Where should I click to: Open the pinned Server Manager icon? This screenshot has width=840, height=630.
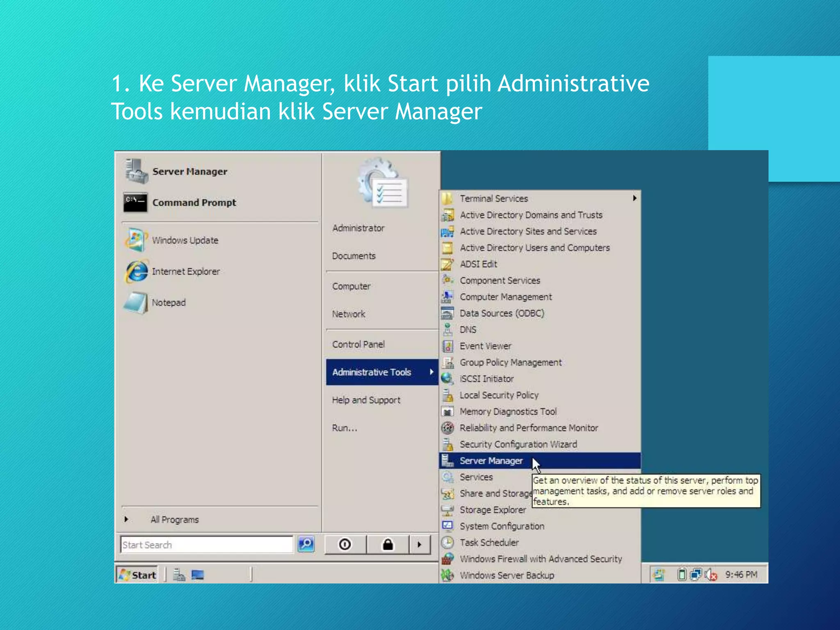(x=136, y=171)
